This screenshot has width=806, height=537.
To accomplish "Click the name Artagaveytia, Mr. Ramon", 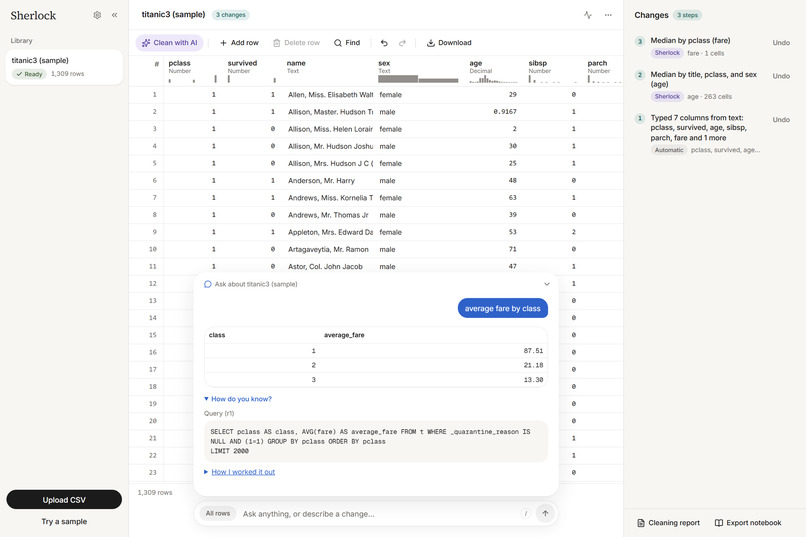I will [330, 249].
